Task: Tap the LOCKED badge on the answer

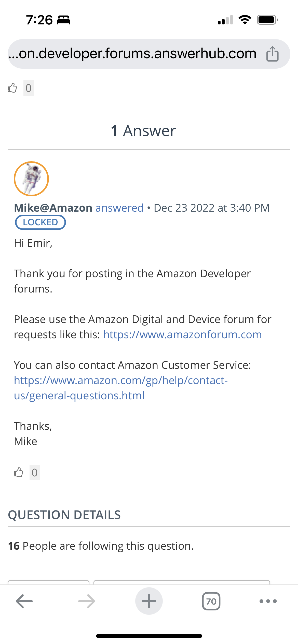Action: pyautogui.click(x=40, y=222)
